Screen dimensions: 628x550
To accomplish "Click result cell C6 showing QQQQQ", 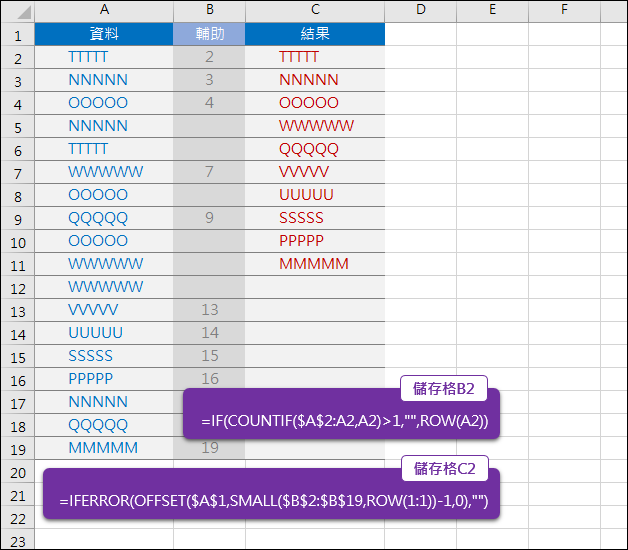I will pos(315,149).
